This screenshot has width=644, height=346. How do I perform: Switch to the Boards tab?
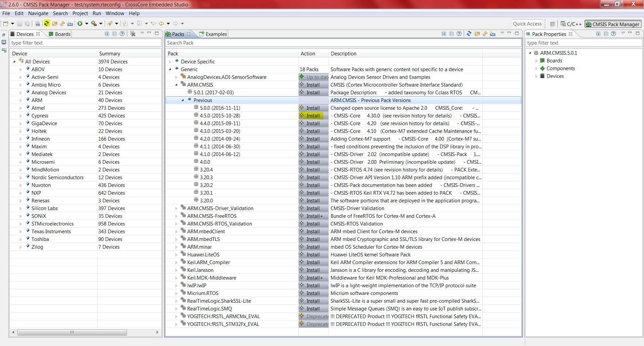pos(59,34)
